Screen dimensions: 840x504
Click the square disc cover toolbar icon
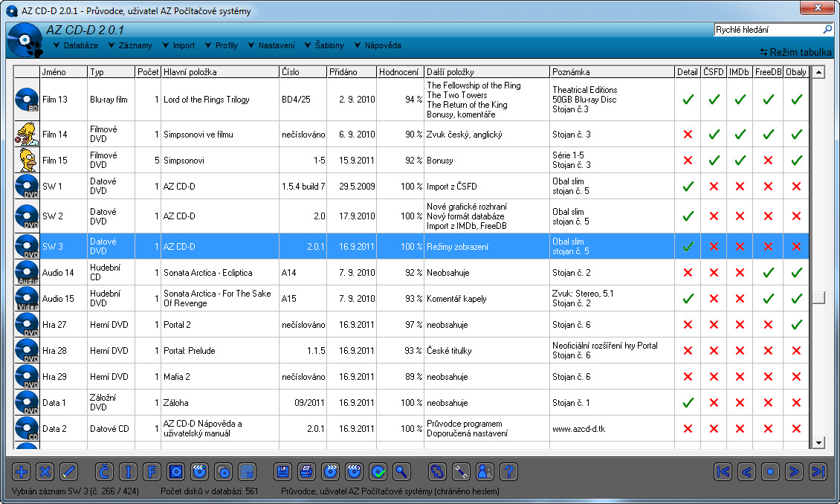[x=175, y=472]
